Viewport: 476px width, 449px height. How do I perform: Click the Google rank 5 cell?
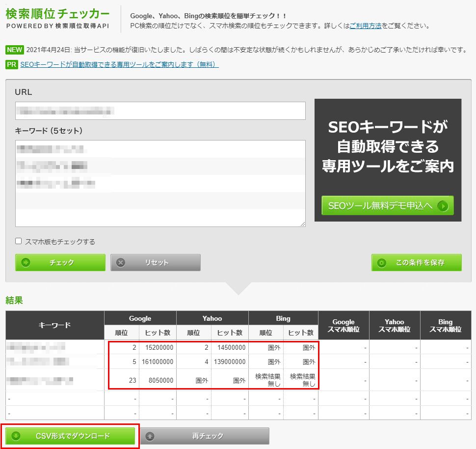point(122,362)
